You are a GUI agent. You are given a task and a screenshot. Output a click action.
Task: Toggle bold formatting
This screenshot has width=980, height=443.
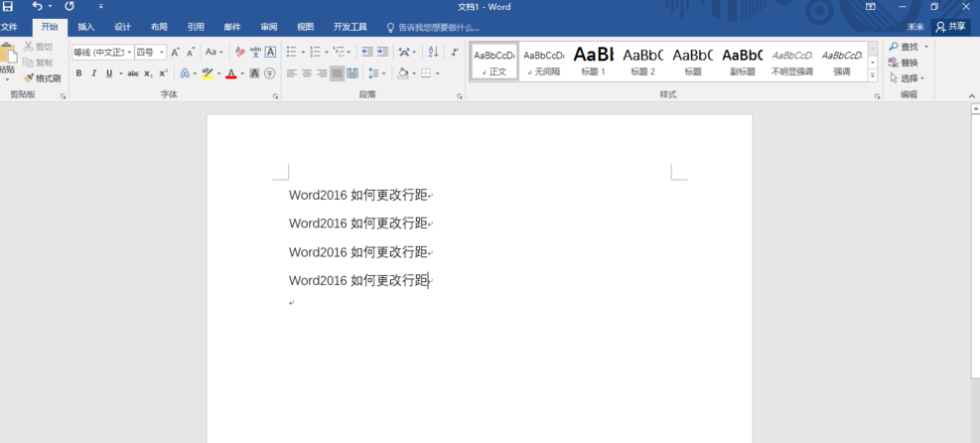[78, 74]
